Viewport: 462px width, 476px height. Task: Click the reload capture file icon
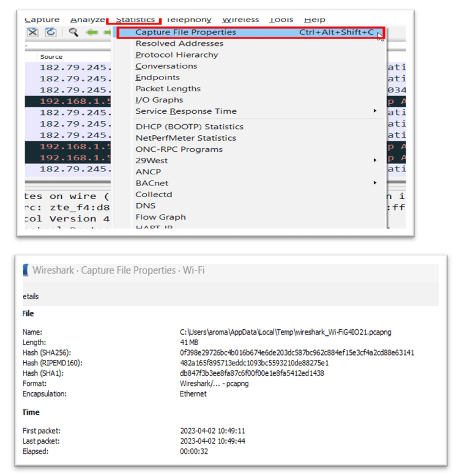51,32
